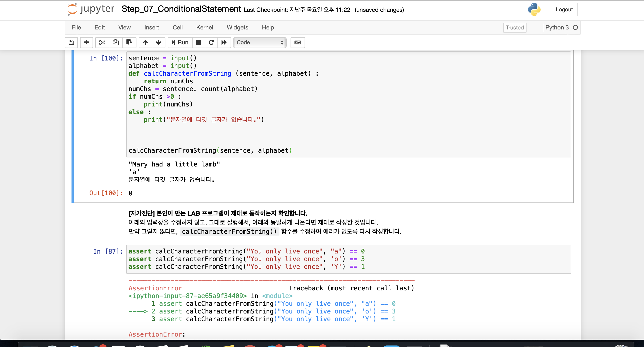
Task: Select the In [100] cell prompt
Action: pos(106,58)
